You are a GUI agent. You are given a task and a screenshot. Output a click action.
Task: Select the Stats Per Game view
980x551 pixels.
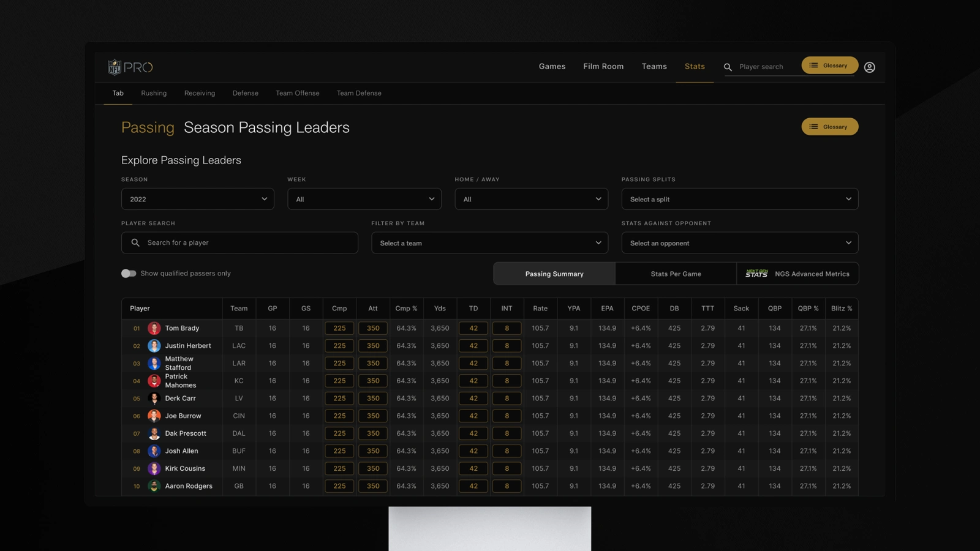(676, 274)
